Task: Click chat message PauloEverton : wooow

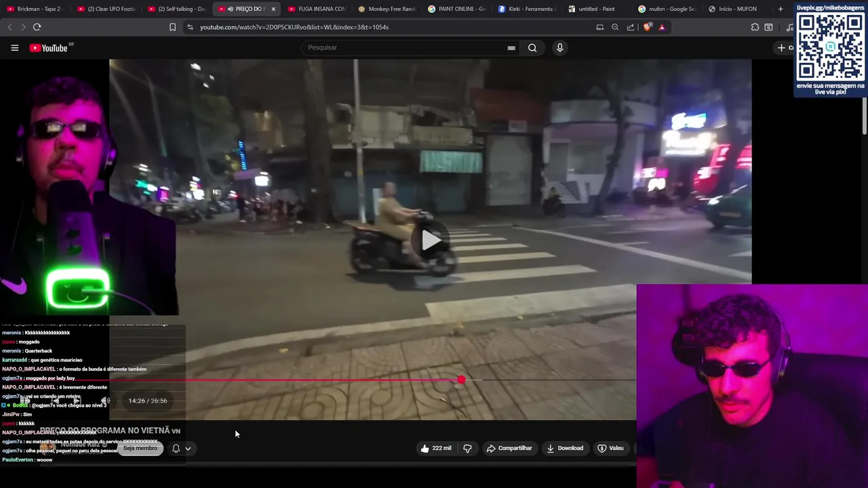Action: 27,460
